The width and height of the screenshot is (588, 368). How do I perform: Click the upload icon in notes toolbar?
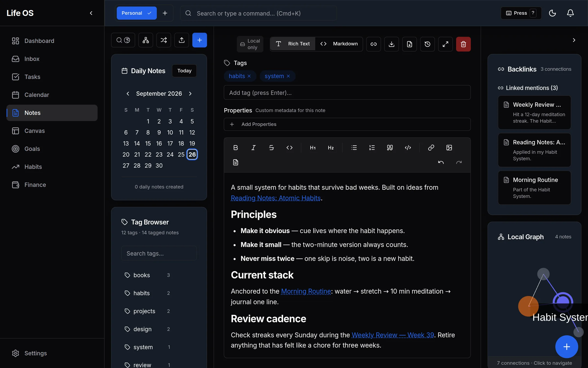(182, 40)
